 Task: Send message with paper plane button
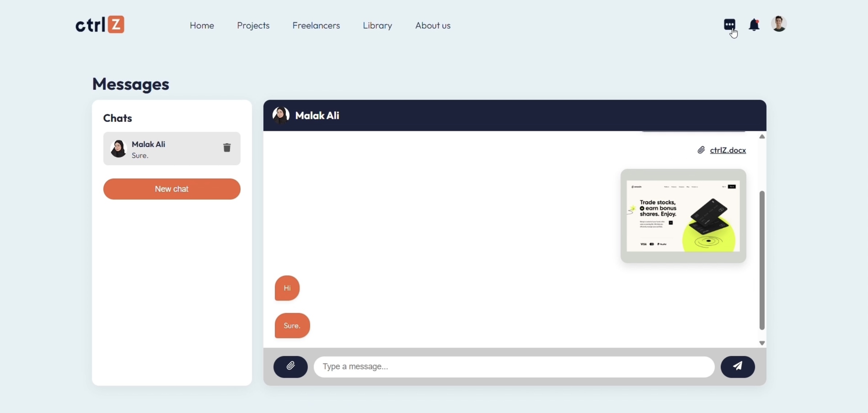pos(738,366)
